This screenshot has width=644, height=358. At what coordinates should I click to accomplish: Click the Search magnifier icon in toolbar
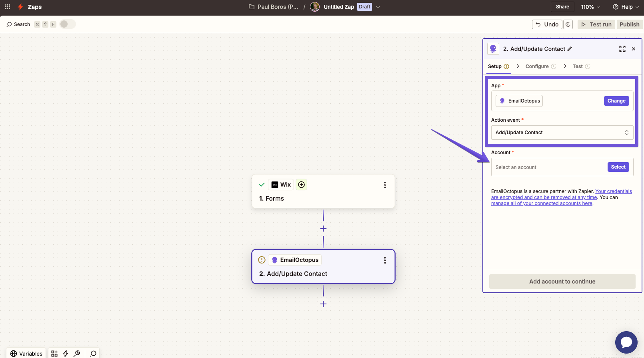click(9, 24)
